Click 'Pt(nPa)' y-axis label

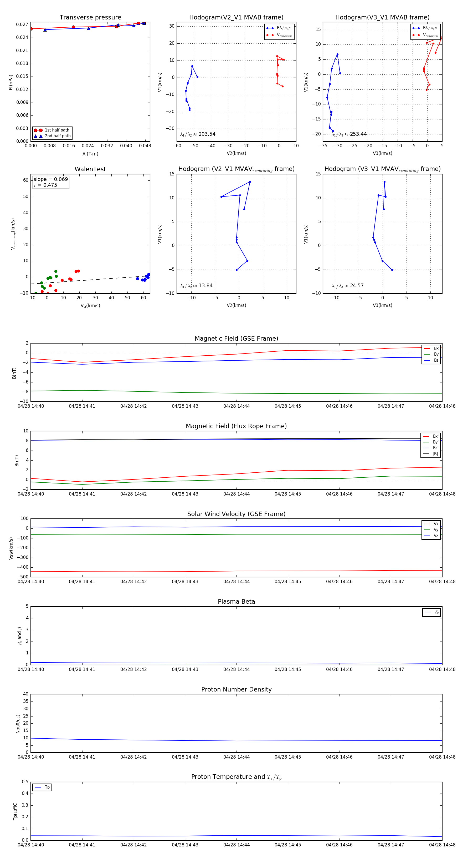pyautogui.click(x=11, y=82)
